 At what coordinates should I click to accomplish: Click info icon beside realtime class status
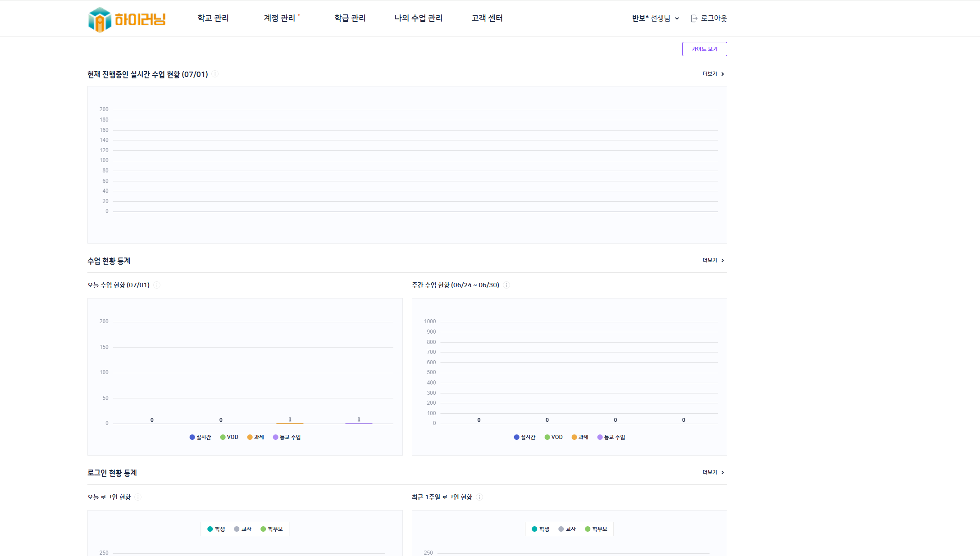tap(215, 74)
